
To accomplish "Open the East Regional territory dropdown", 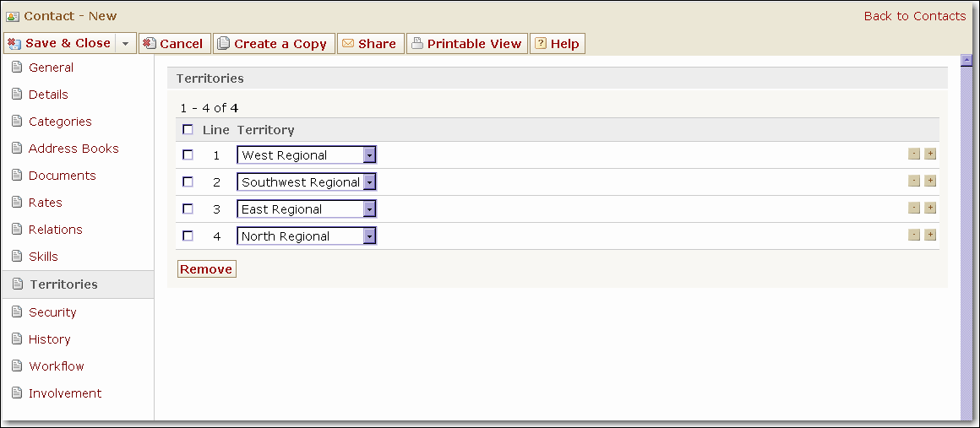I will (306, 209).
